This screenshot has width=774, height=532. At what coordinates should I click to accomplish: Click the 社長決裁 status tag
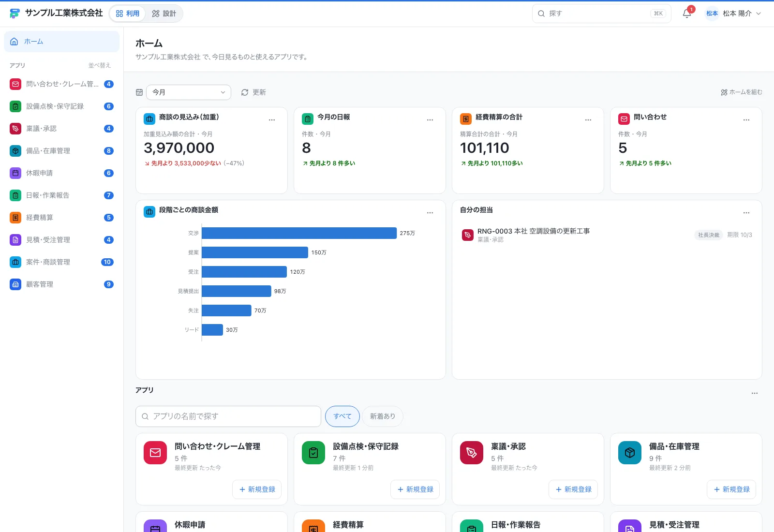pos(709,235)
